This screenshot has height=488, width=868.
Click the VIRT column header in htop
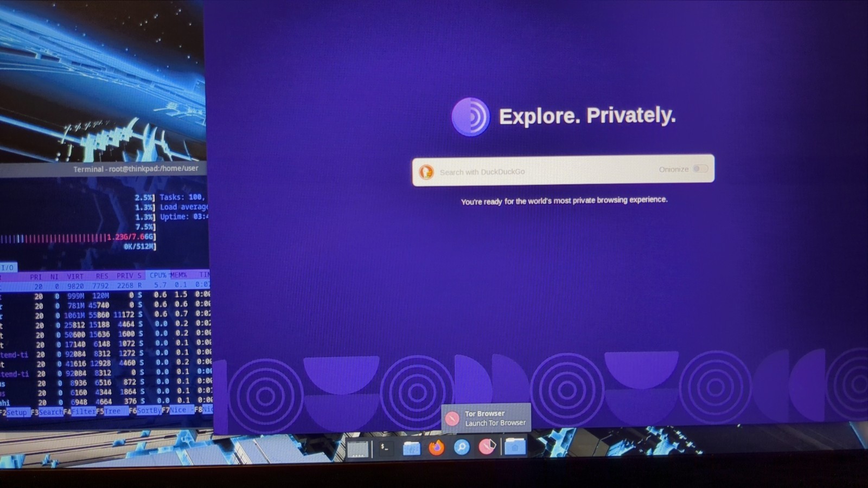coord(75,276)
